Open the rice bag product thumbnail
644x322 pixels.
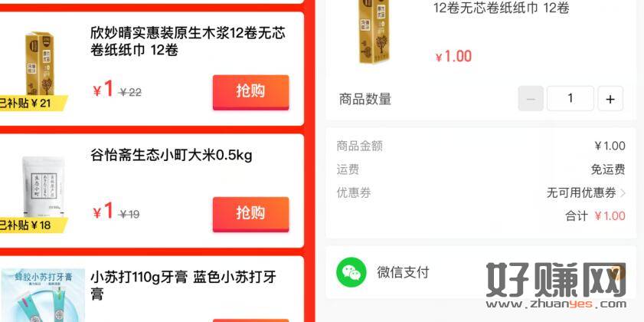pos(43,186)
